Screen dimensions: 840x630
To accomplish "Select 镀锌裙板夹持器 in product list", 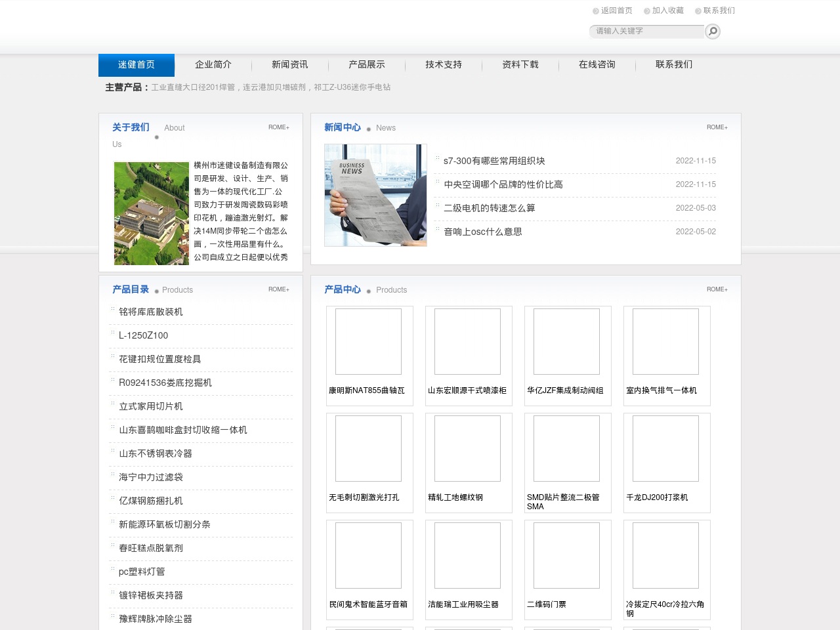I will click(x=151, y=596).
